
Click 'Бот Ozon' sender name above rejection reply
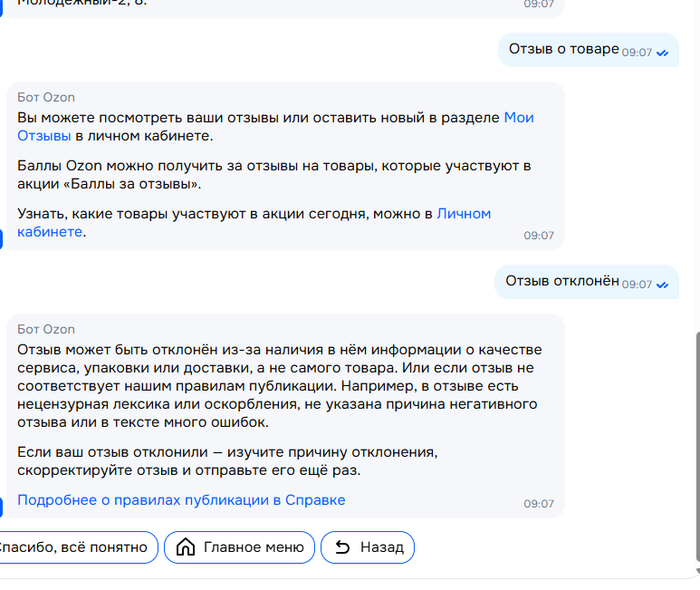click(x=46, y=329)
